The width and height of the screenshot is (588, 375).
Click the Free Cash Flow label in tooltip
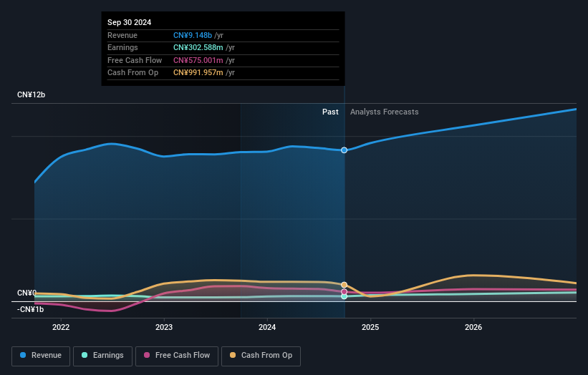tap(135, 60)
